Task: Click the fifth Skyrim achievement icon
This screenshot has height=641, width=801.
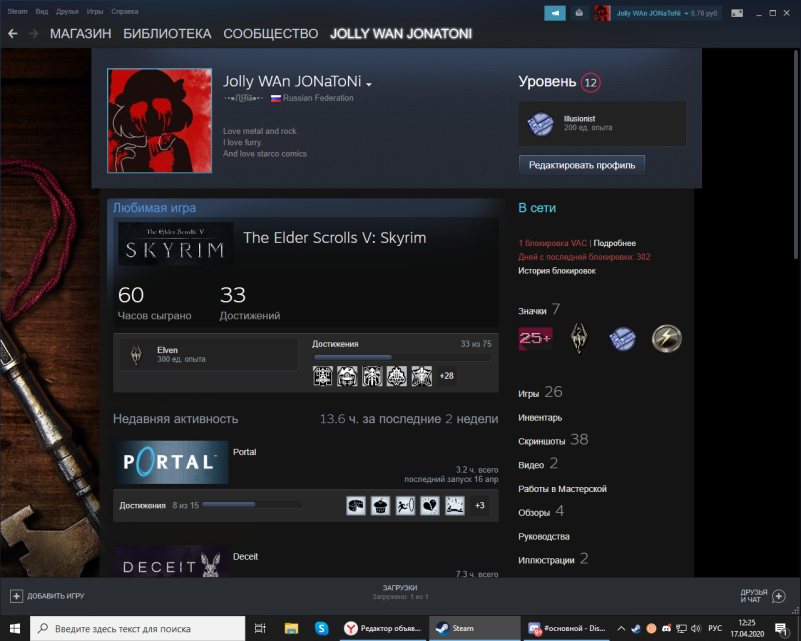Action: click(x=422, y=376)
